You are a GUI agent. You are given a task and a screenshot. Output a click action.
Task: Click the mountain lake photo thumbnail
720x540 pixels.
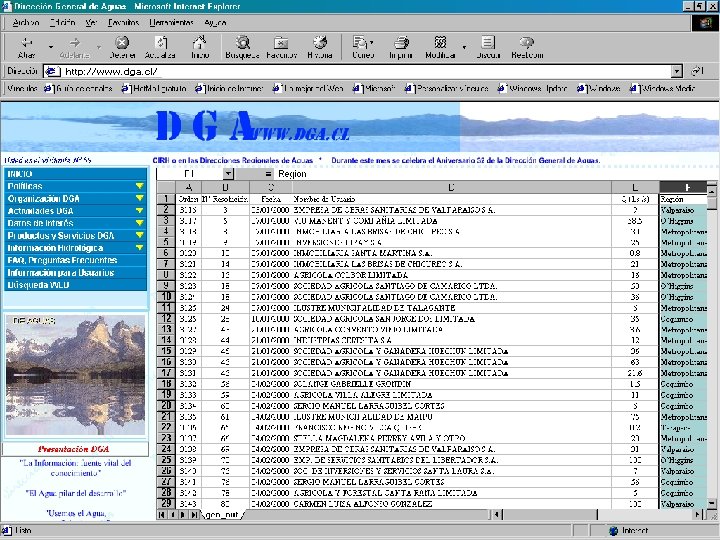click(75, 374)
